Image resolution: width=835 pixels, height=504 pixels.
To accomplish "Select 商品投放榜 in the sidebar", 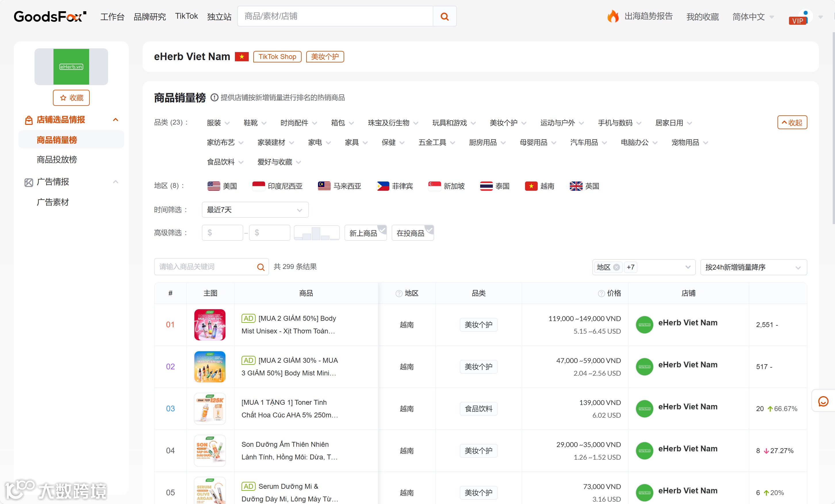I will [57, 159].
